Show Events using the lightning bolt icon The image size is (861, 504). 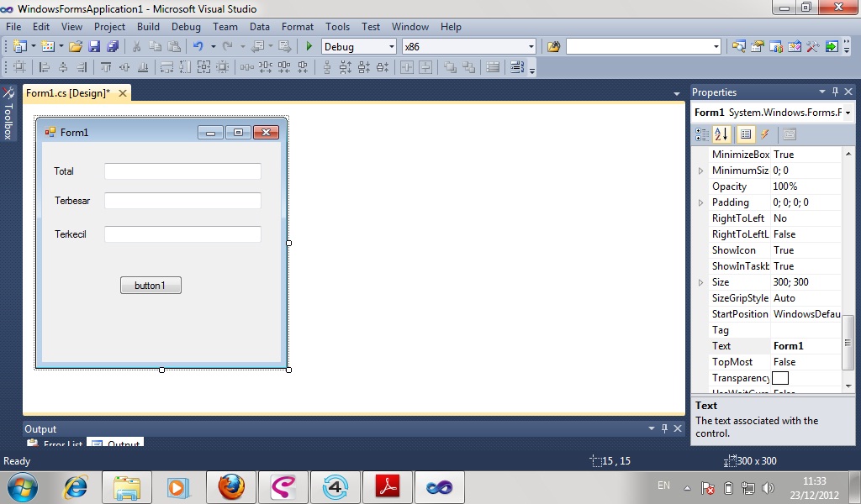click(764, 134)
